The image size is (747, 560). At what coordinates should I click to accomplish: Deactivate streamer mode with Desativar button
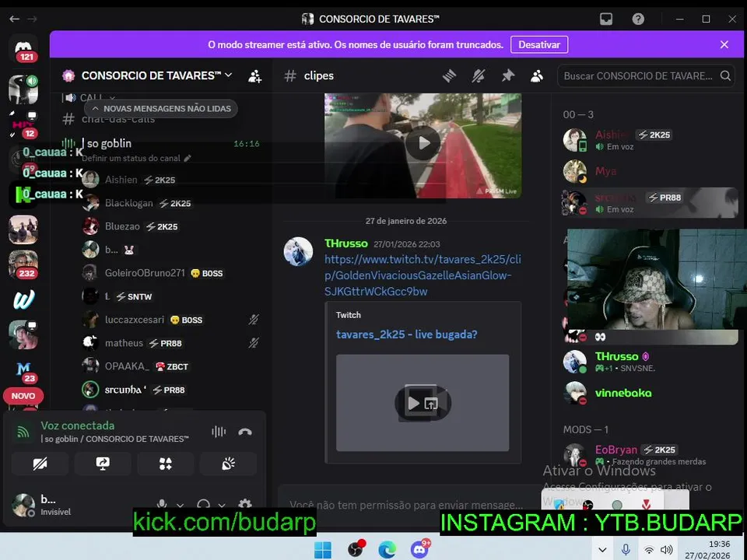point(538,45)
